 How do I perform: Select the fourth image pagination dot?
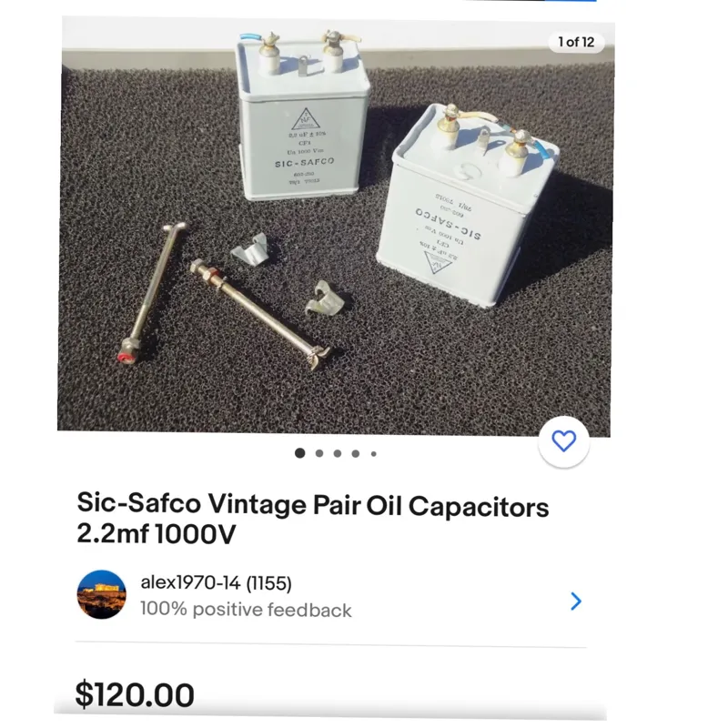point(356,453)
